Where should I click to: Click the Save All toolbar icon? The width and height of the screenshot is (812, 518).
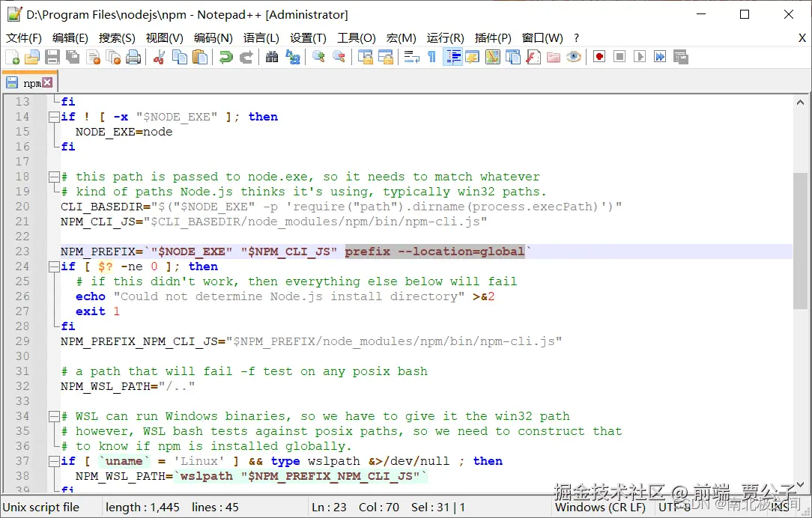73,57
